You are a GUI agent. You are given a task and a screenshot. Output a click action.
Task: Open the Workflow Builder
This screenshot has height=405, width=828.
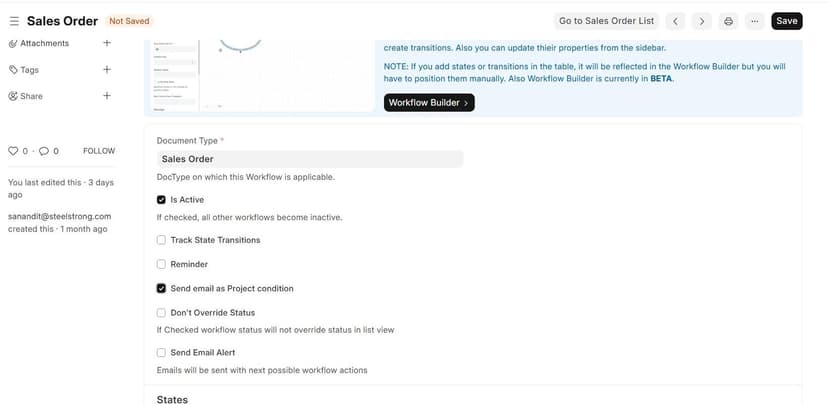(429, 102)
